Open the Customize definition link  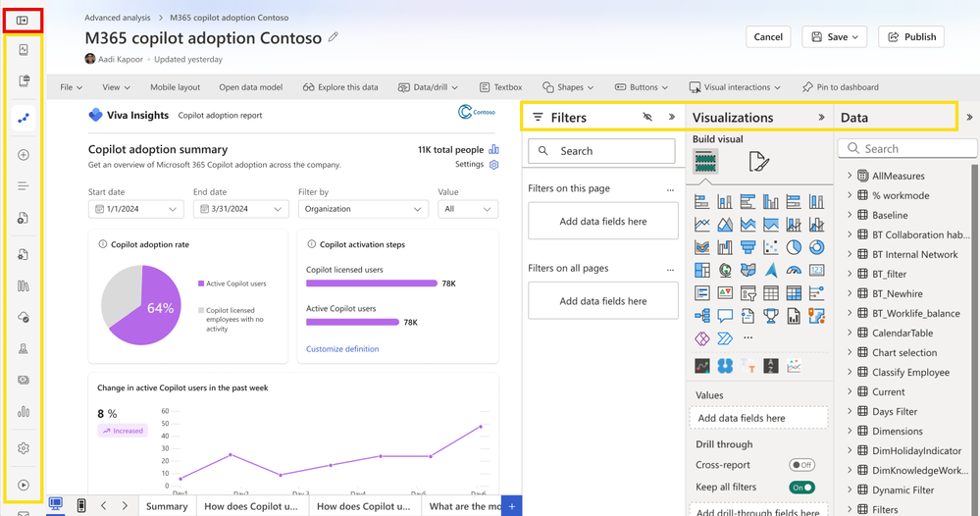[x=342, y=349]
